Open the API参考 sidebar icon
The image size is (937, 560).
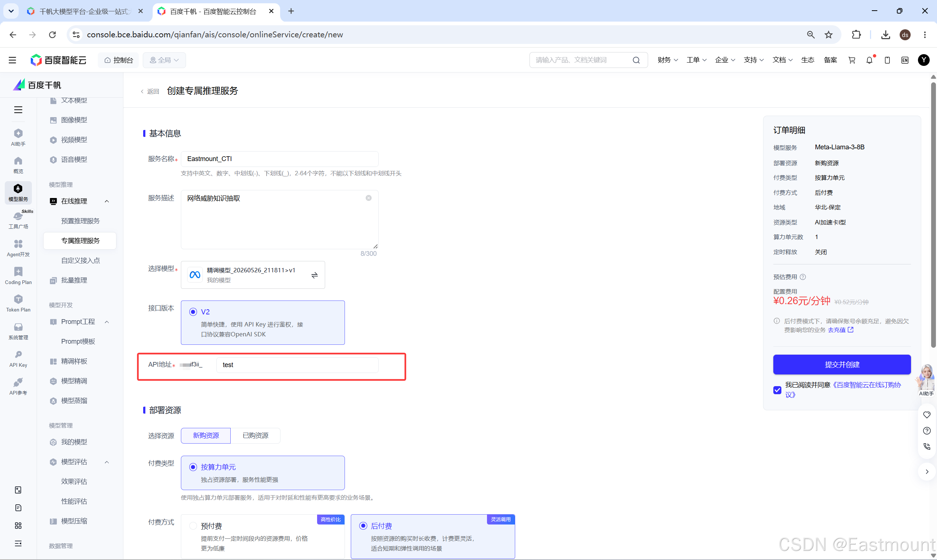(x=18, y=387)
